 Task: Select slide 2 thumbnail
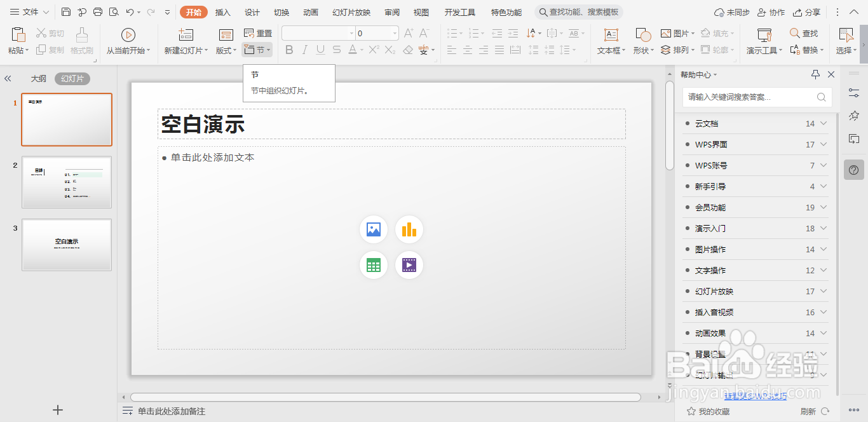tap(67, 182)
